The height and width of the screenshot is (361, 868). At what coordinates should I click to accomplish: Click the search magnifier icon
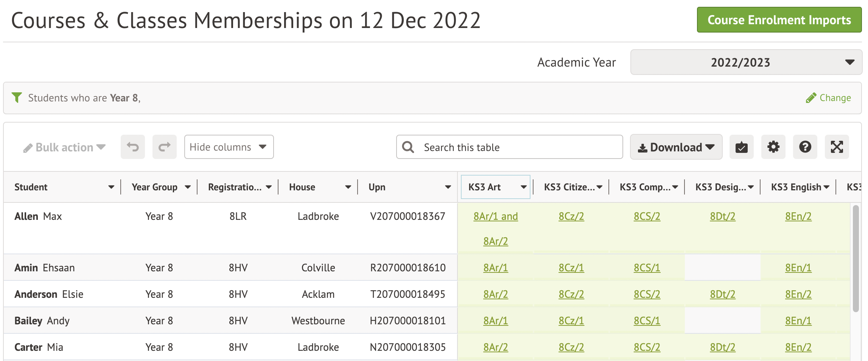[408, 147]
